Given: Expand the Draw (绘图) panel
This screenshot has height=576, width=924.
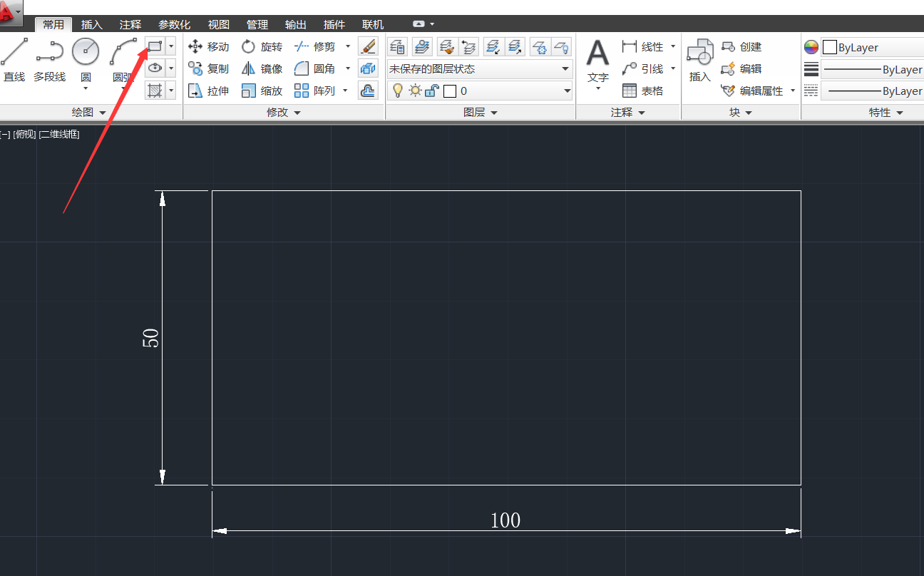Looking at the screenshot, I should (89, 113).
